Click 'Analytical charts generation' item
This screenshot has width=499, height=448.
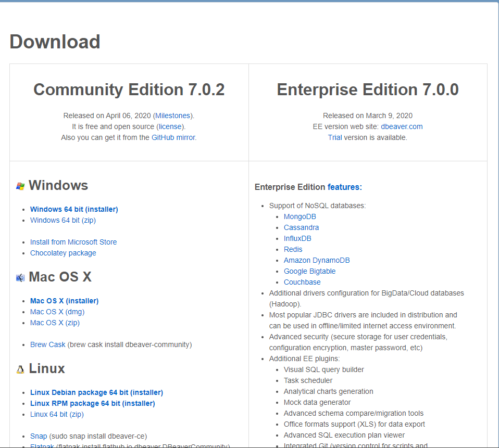[329, 391]
